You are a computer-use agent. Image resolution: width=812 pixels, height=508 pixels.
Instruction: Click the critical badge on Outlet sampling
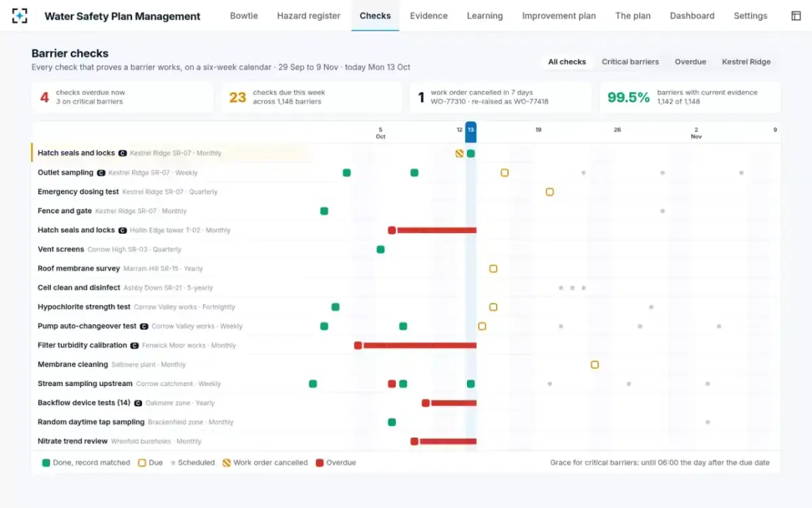click(101, 173)
